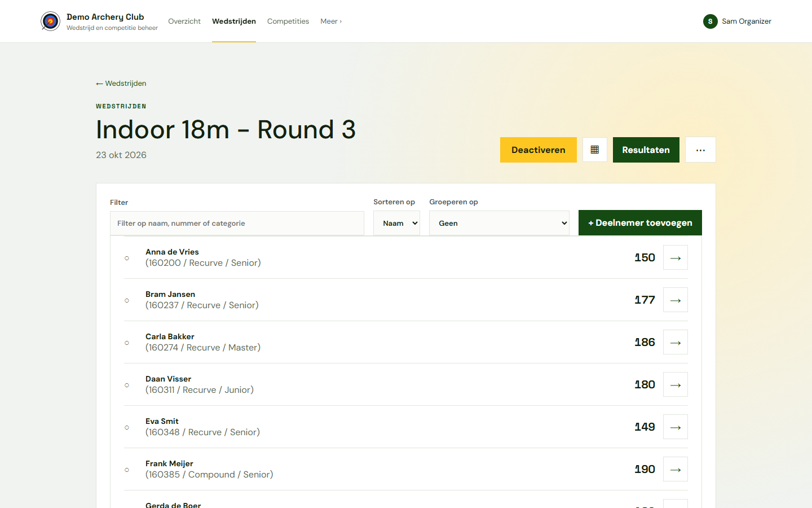Open Frank Meijer arrow button
Image resolution: width=812 pixels, height=508 pixels.
pos(676,469)
